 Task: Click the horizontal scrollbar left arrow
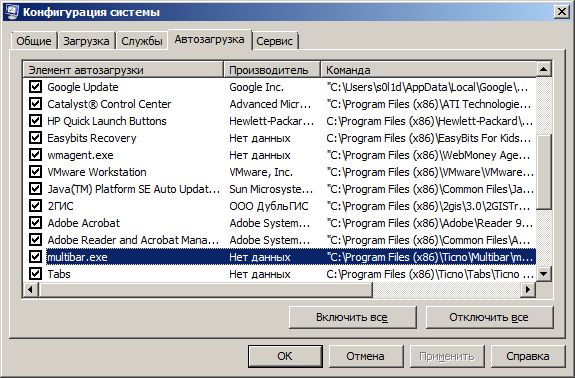[30, 290]
